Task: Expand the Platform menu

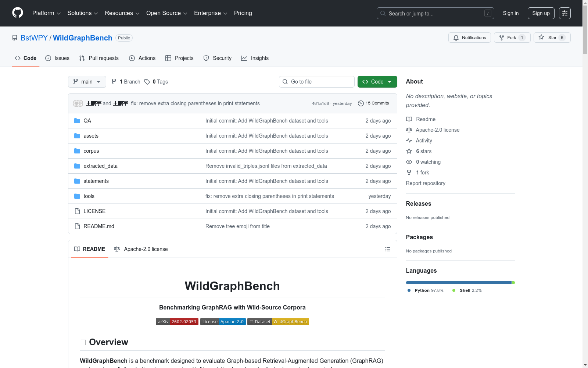Action: pyautogui.click(x=47, y=13)
